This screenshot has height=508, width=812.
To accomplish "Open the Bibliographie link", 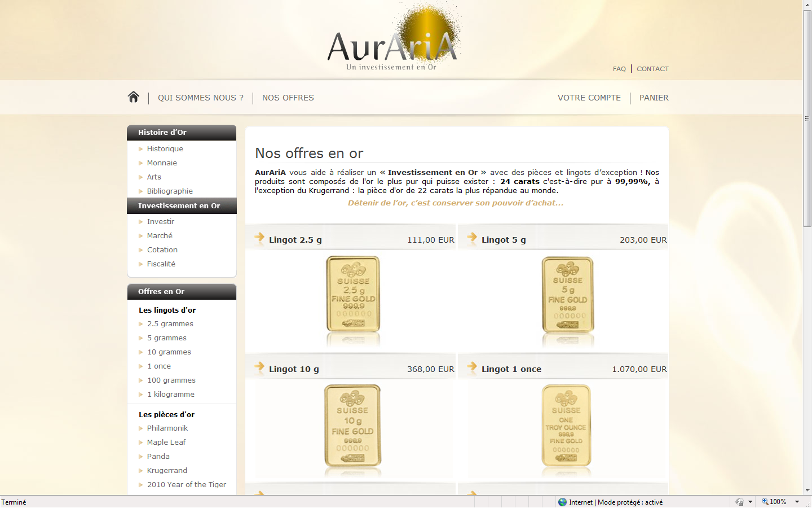I will pos(170,191).
